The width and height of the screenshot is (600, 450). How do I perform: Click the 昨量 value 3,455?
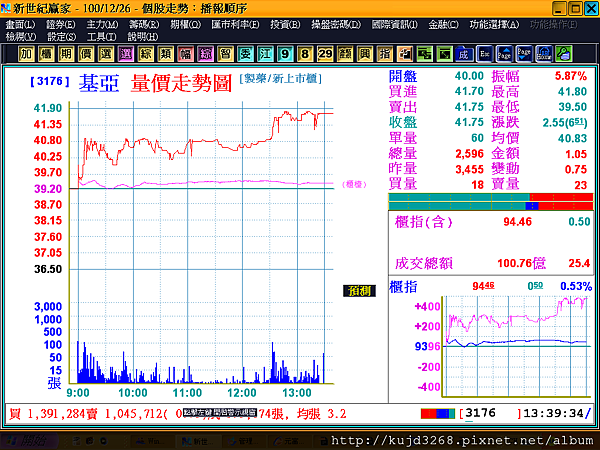click(470, 169)
